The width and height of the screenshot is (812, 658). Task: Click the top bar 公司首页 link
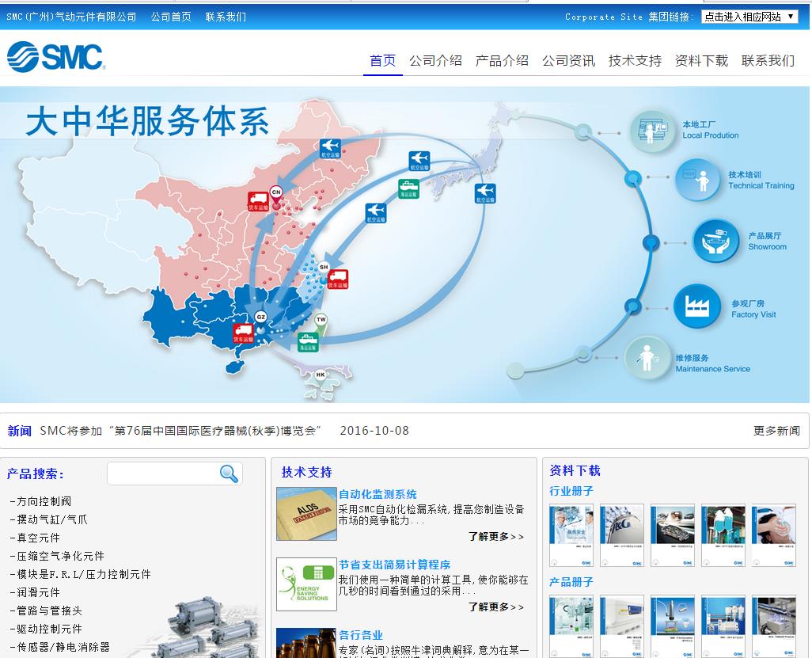(x=171, y=17)
